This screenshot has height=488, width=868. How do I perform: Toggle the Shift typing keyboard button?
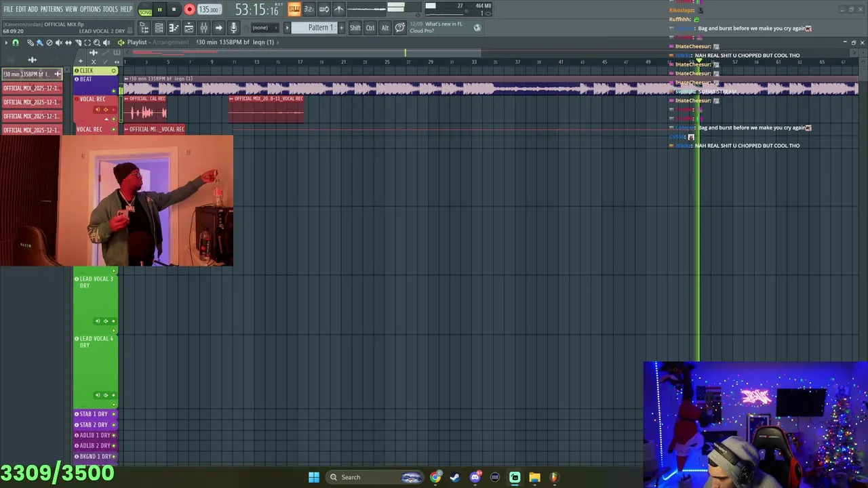[355, 28]
